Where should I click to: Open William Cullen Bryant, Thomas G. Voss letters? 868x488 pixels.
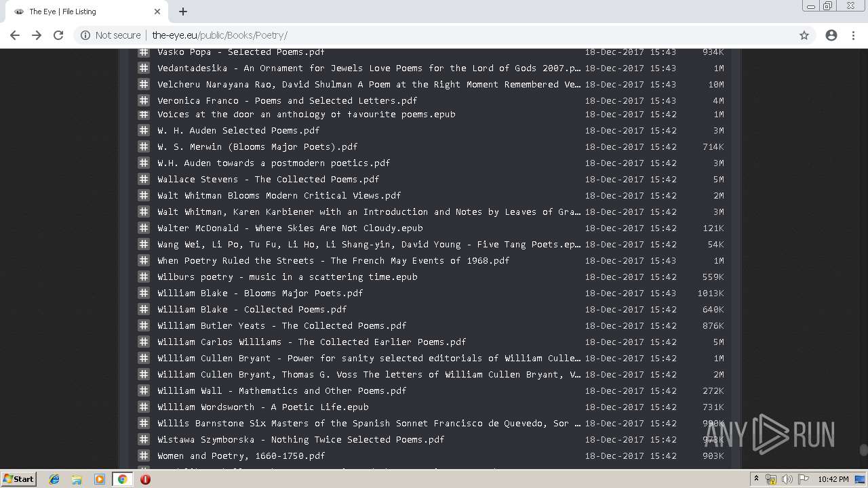coord(369,374)
